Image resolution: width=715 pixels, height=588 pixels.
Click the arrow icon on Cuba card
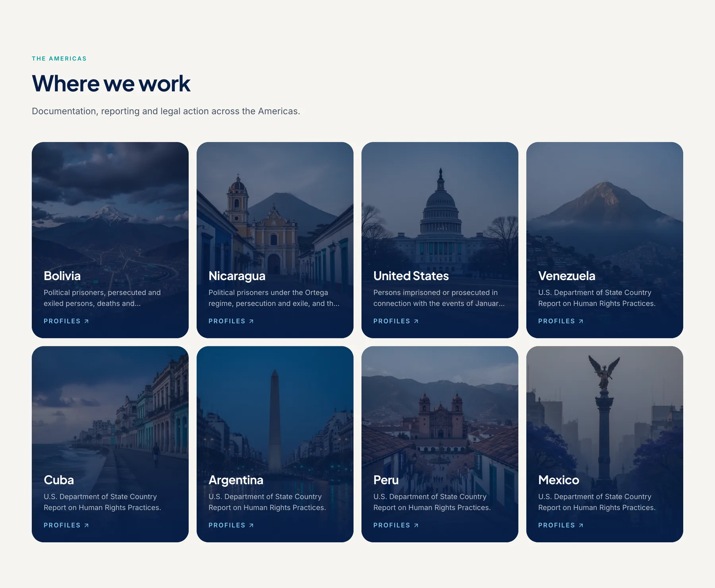click(x=86, y=525)
